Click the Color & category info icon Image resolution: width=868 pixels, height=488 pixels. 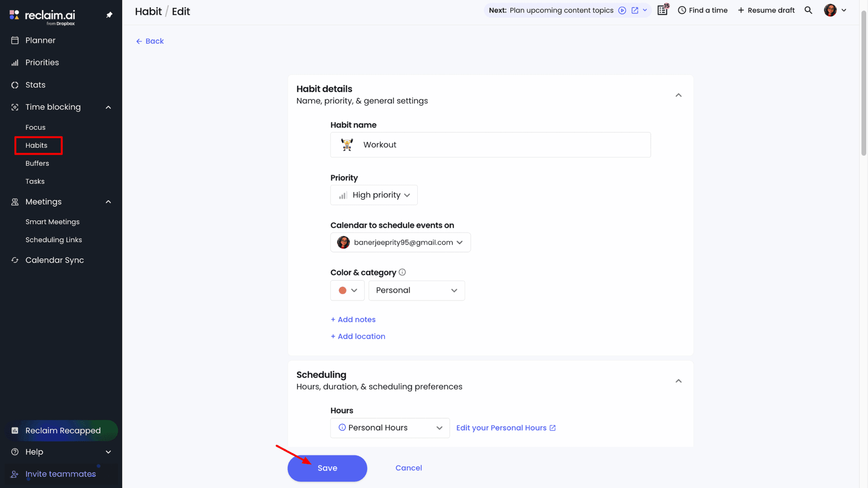402,272
